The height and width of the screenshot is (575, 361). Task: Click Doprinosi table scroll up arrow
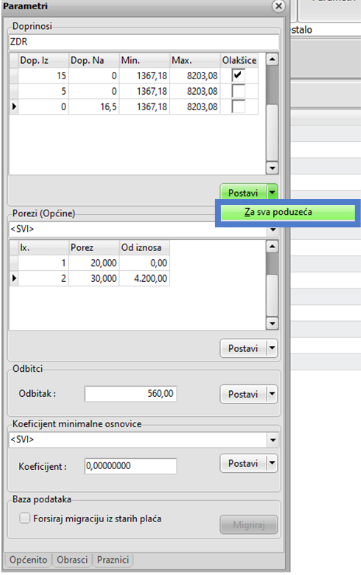(272, 59)
